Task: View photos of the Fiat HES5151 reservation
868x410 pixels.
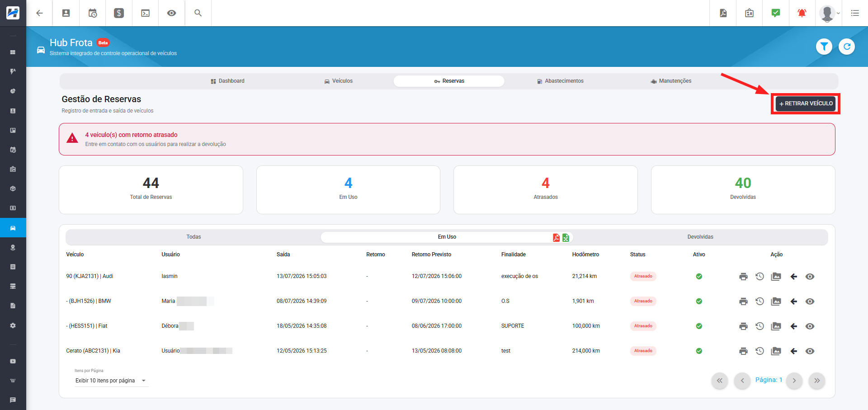Action: pyautogui.click(x=776, y=326)
